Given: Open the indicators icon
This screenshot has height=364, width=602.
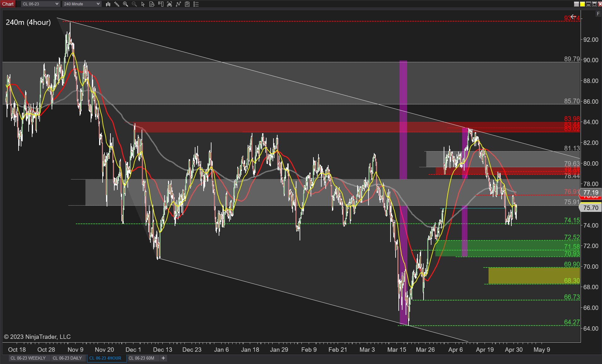Looking at the screenshot, I should [x=170, y=4].
